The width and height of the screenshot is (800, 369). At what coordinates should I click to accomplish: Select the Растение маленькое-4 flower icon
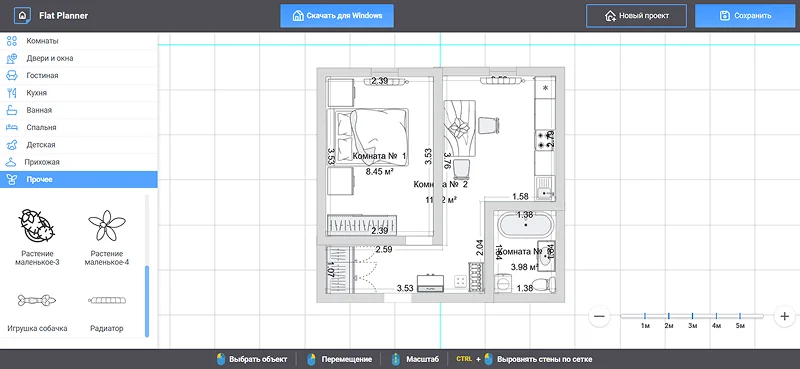107,225
